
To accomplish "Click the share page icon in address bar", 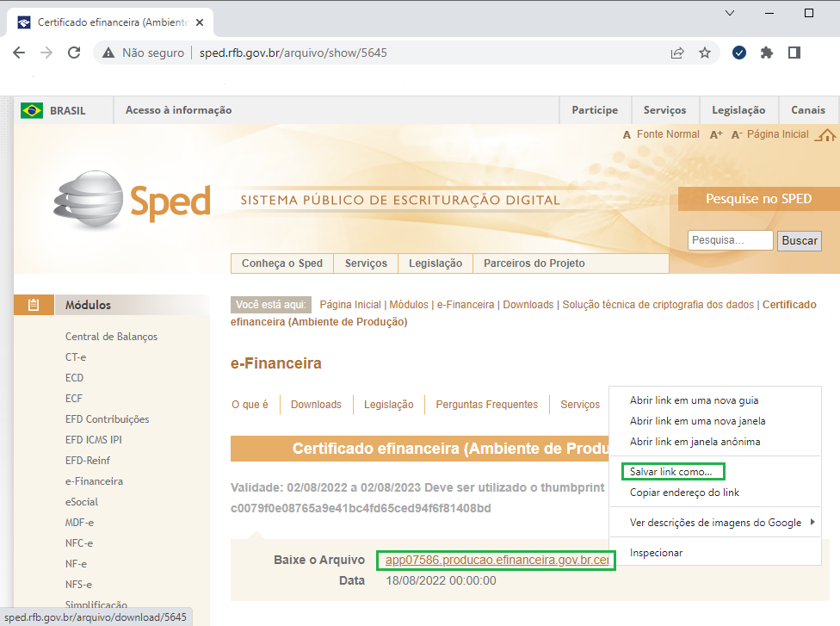I will pos(677,53).
